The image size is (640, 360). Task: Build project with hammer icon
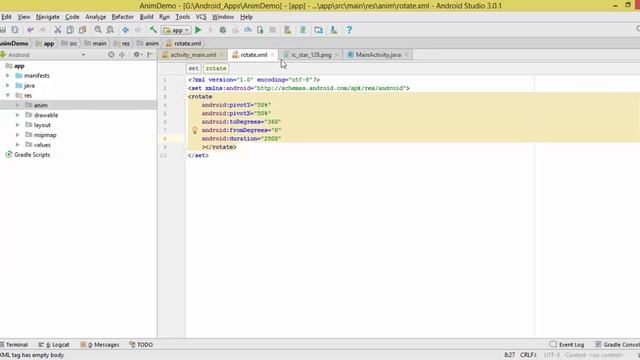point(153,30)
